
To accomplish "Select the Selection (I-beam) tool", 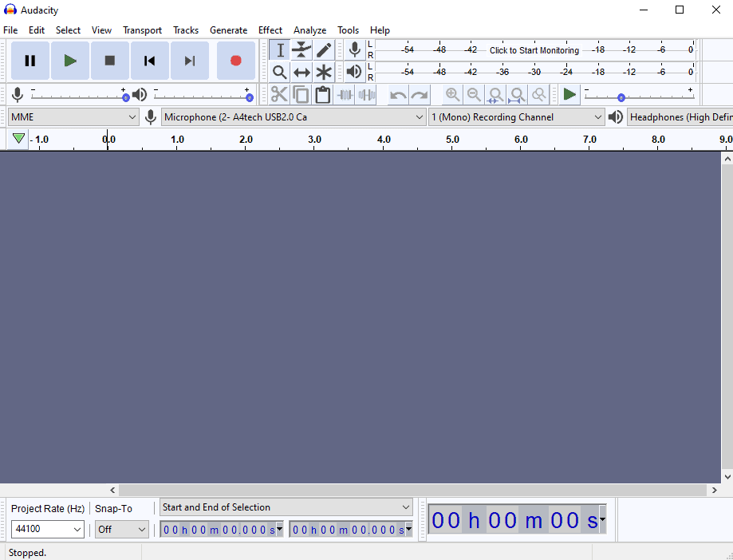I will pos(279,50).
